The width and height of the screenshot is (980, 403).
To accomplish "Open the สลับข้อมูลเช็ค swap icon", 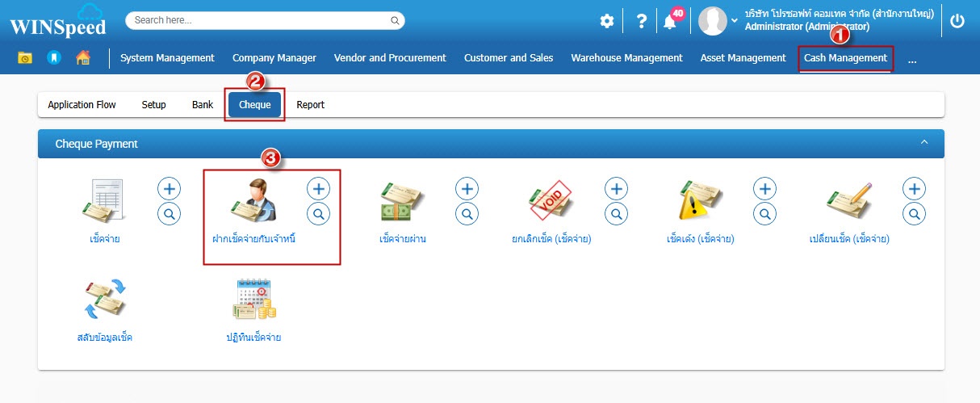I will (x=104, y=300).
